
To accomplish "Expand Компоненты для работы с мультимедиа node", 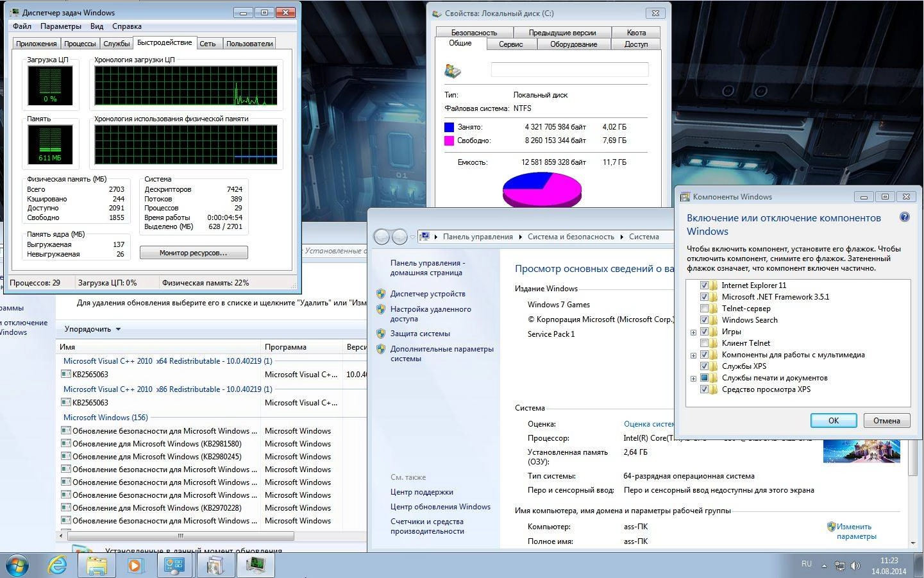I will pyautogui.click(x=693, y=355).
